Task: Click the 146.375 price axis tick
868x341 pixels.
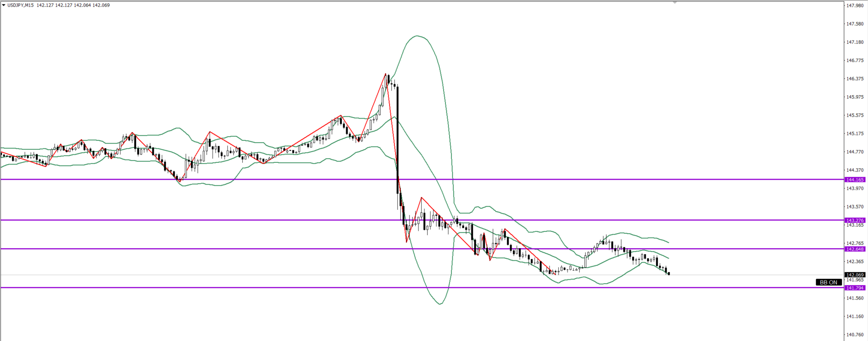Action: [x=855, y=79]
